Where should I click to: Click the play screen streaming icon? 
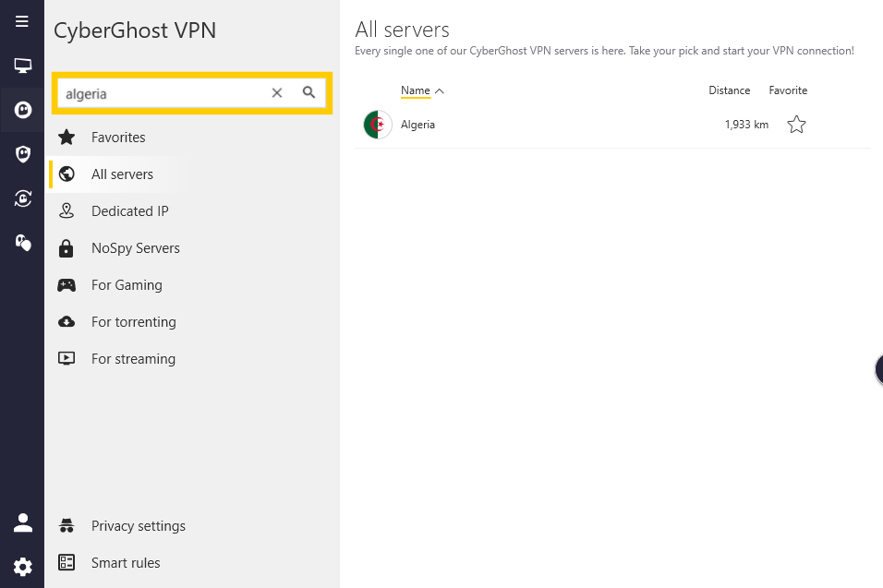pos(67,358)
